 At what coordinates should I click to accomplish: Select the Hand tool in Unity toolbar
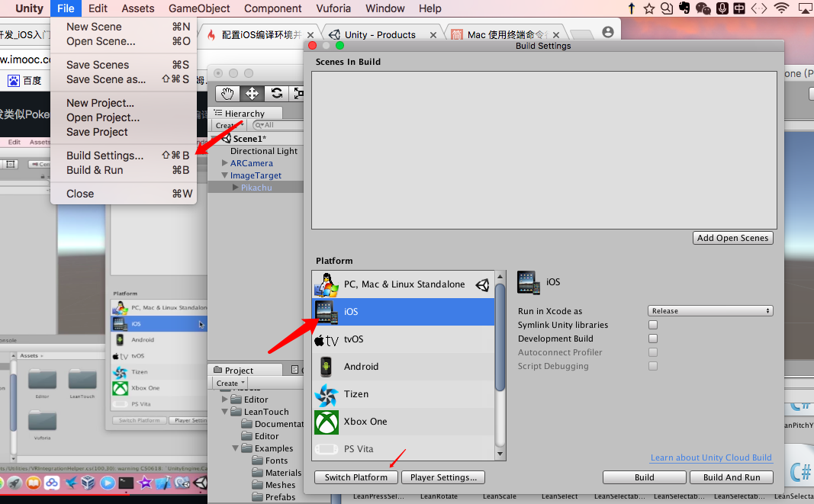(x=227, y=94)
